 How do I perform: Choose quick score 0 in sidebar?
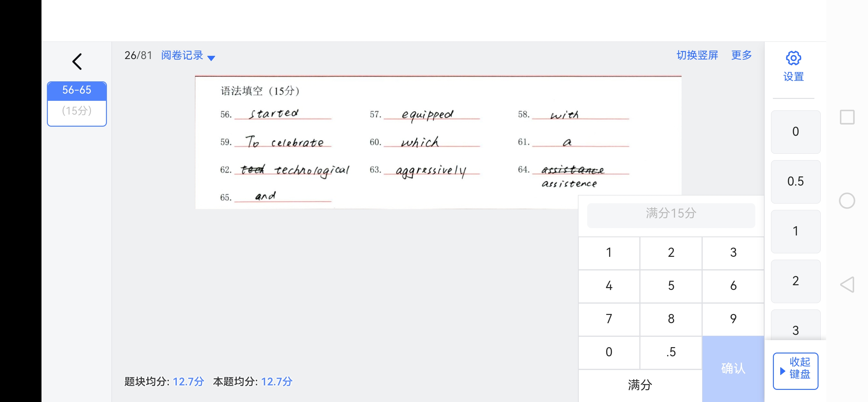pos(795,132)
